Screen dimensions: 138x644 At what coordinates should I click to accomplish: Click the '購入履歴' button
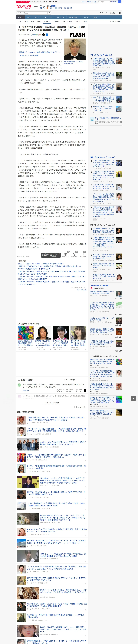tap(112, 13)
